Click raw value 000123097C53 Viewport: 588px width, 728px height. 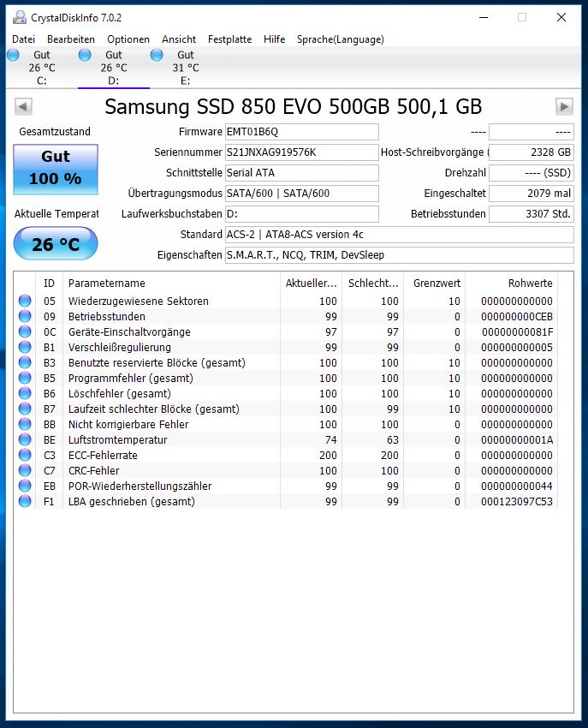click(517, 501)
